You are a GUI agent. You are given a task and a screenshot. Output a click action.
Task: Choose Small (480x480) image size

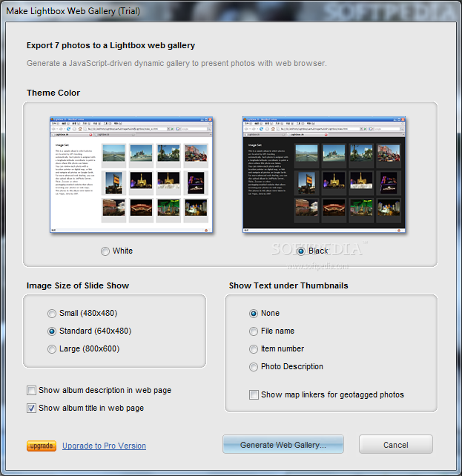[52, 314]
